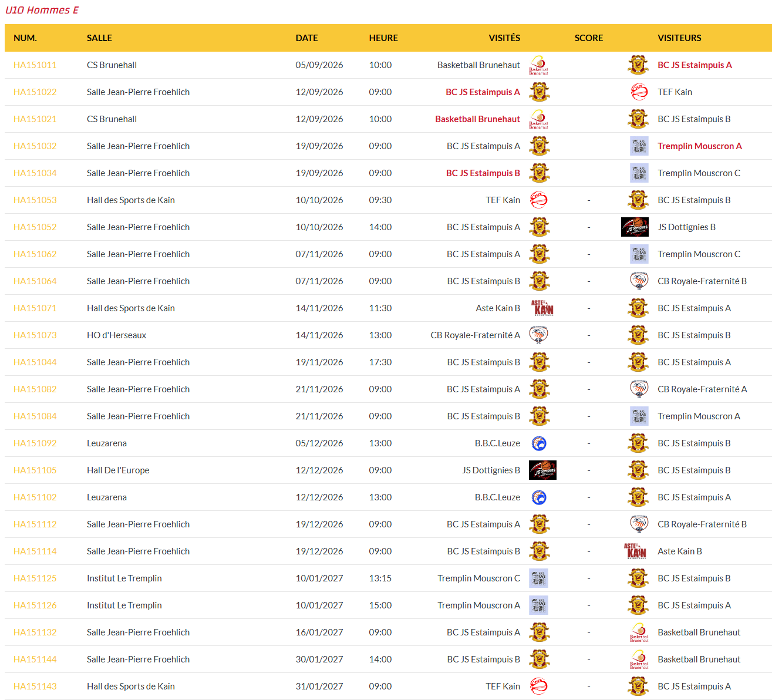The height and width of the screenshot is (700, 772).
Task: Click CB Royale-Fraternité A logo in HA151073 row
Action: pos(539,335)
